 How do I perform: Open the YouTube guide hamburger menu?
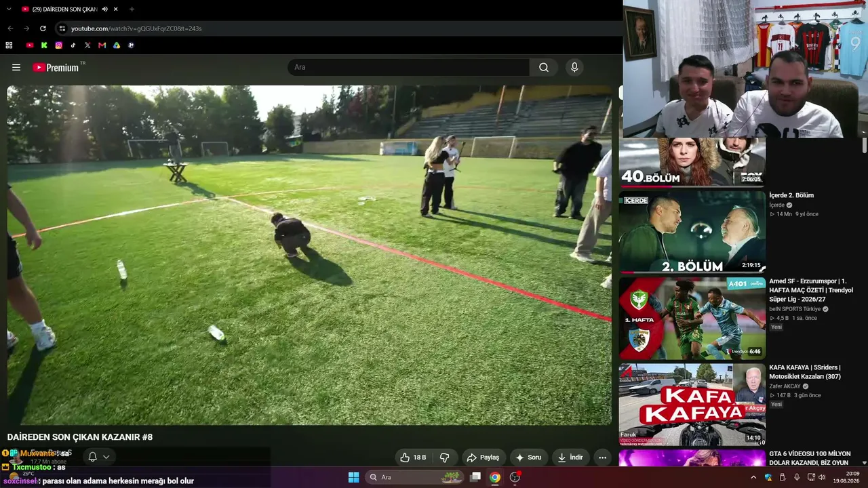tap(16, 68)
